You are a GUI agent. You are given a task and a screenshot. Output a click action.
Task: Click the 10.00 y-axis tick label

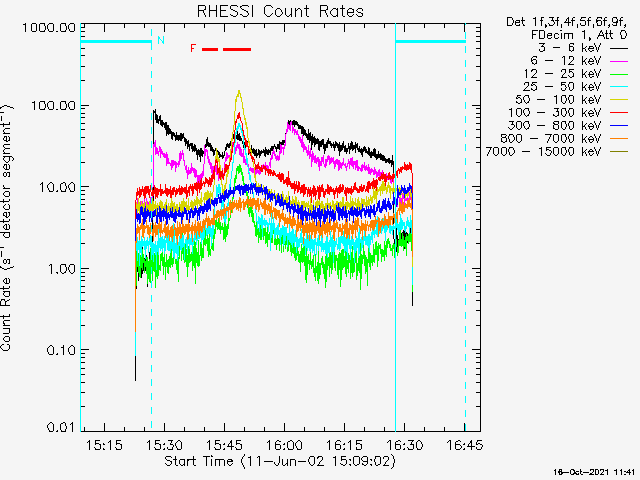coord(58,187)
